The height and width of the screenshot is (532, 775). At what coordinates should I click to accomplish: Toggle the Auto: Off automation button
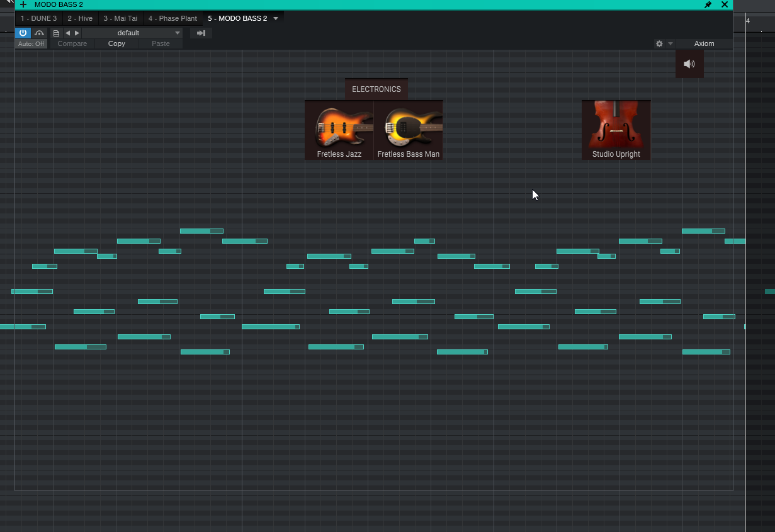pos(31,44)
